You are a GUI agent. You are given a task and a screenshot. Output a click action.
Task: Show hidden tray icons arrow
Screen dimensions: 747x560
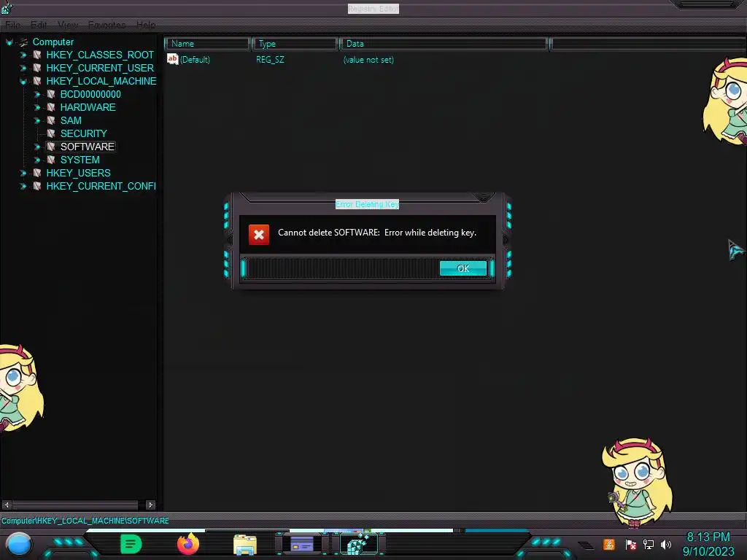tap(586, 545)
